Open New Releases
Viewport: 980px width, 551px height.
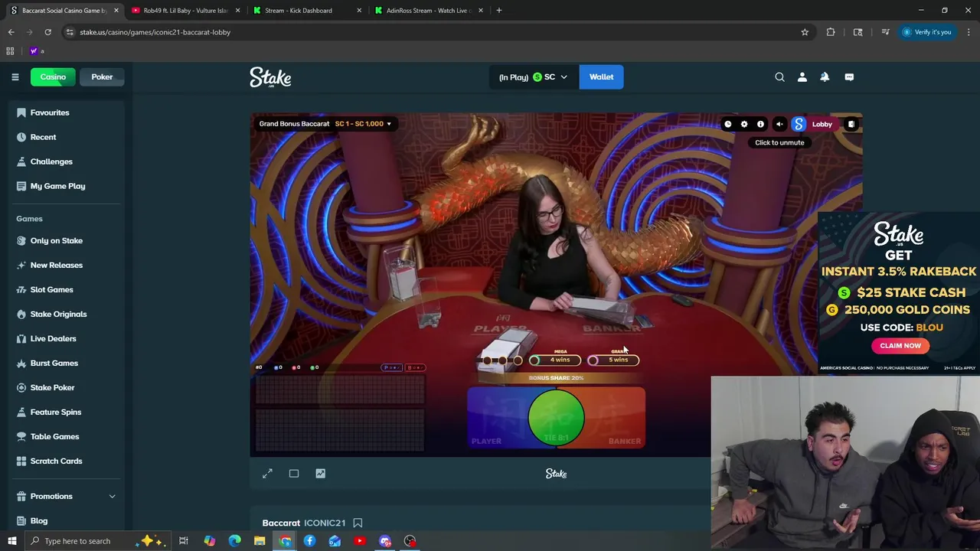56,265
